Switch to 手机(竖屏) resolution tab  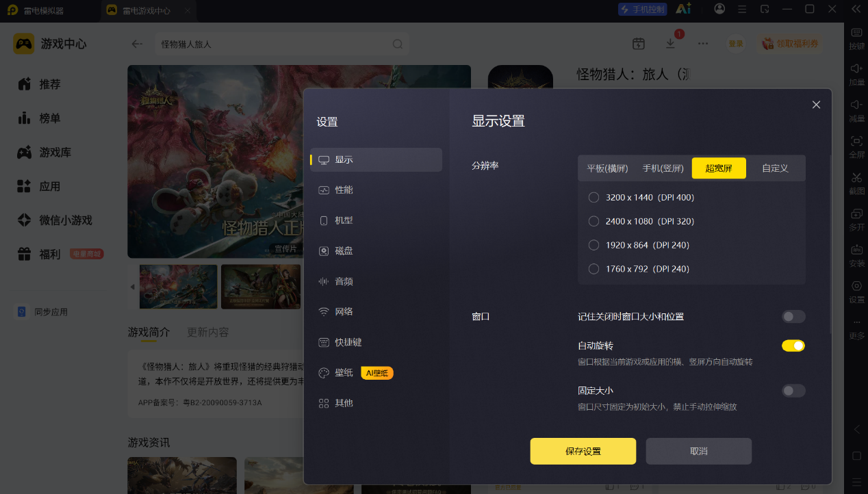663,168
